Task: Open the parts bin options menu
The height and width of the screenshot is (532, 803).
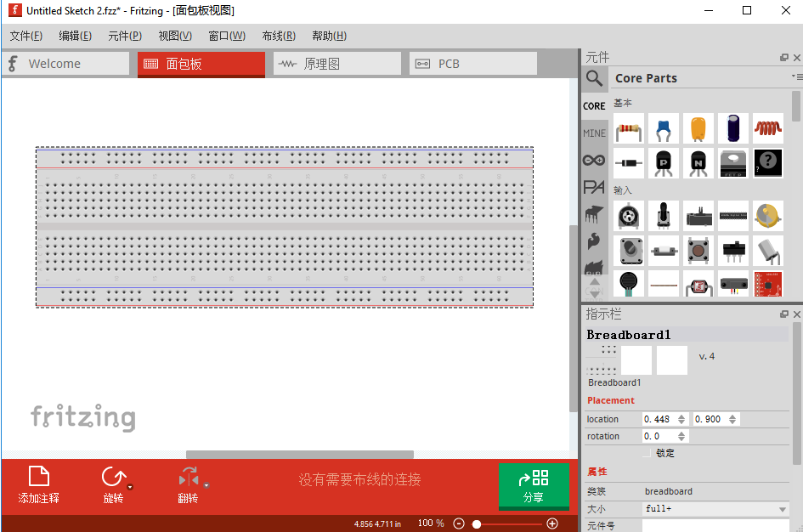Action: click(797, 76)
